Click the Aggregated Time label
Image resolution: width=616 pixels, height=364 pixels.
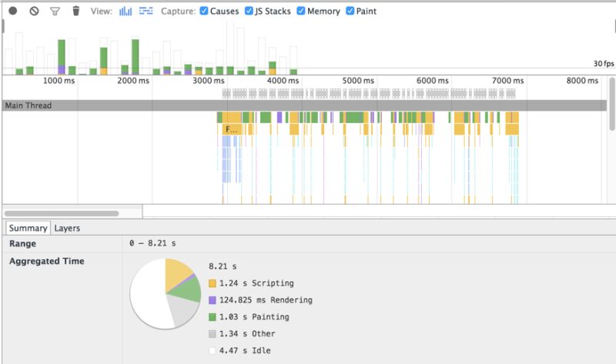coord(47,261)
